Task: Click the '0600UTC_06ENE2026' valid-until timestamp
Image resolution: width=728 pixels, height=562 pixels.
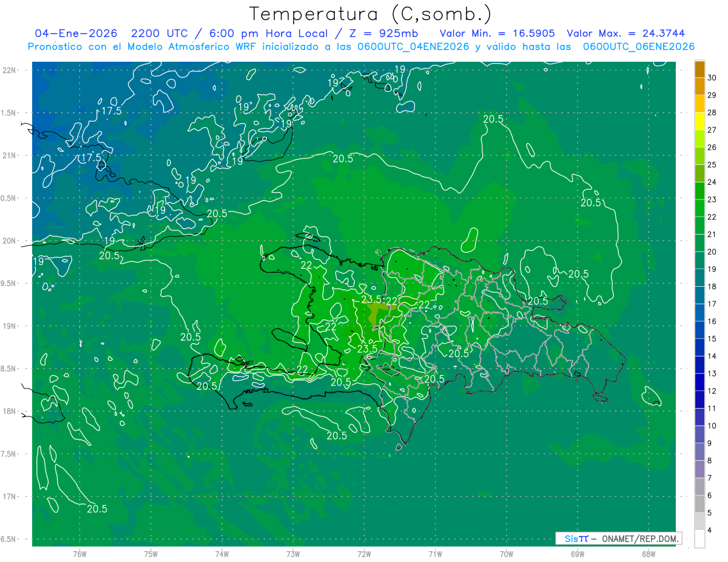Action: click(x=639, y=47)
